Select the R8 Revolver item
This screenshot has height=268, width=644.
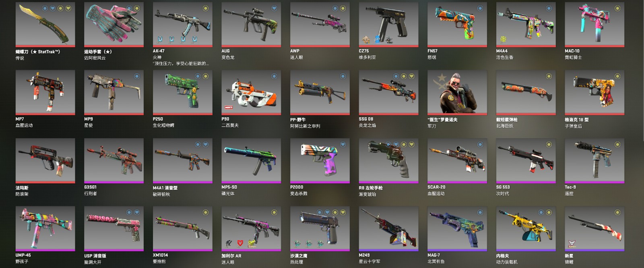pos(388,160)
